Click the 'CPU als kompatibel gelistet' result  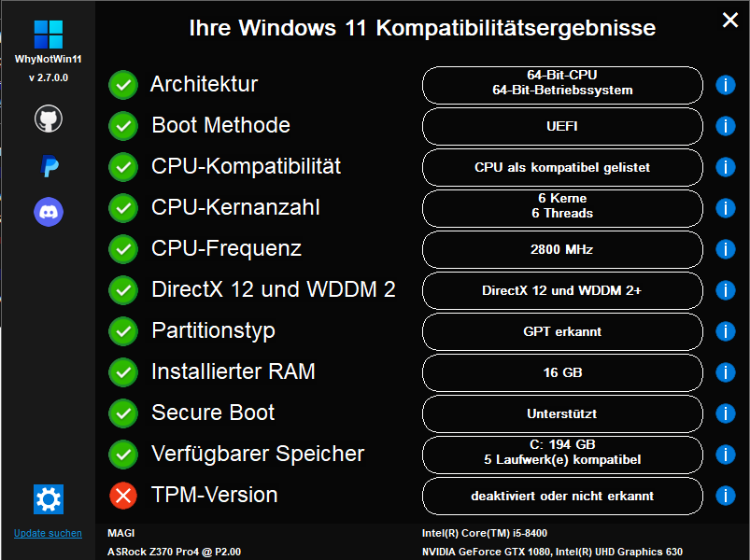[562, 167]
